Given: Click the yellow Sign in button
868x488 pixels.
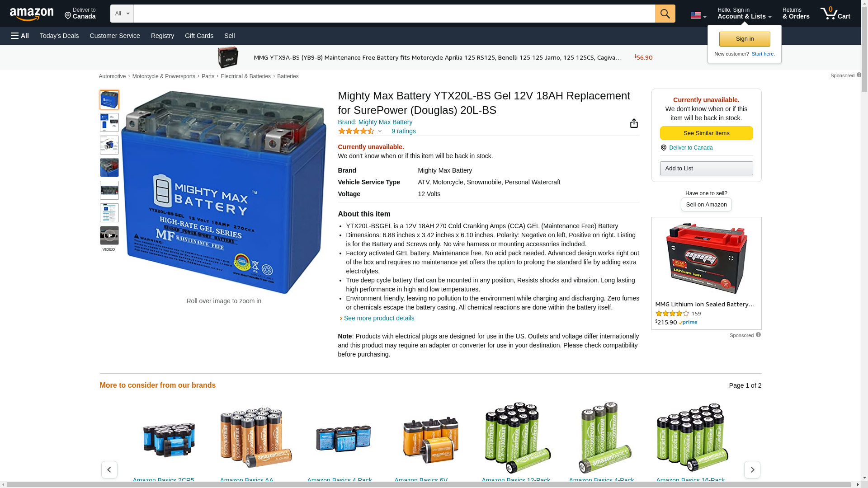Looking at the screenshot, I should point(745,39).
